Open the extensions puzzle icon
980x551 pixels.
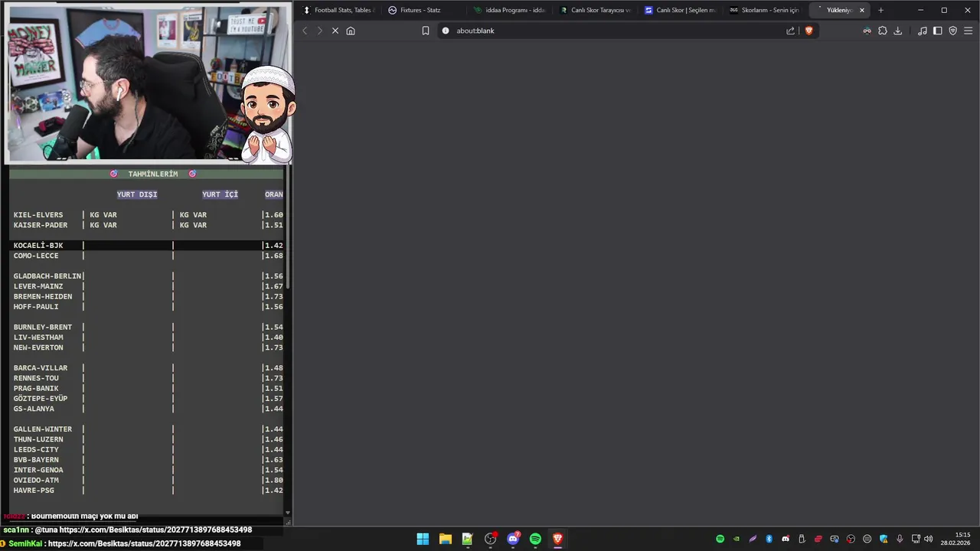[883, 31]
